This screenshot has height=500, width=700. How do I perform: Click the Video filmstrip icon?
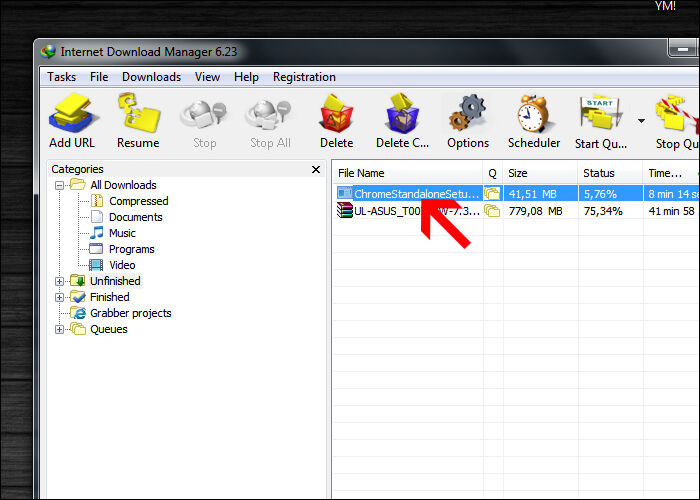coord(96,265)
